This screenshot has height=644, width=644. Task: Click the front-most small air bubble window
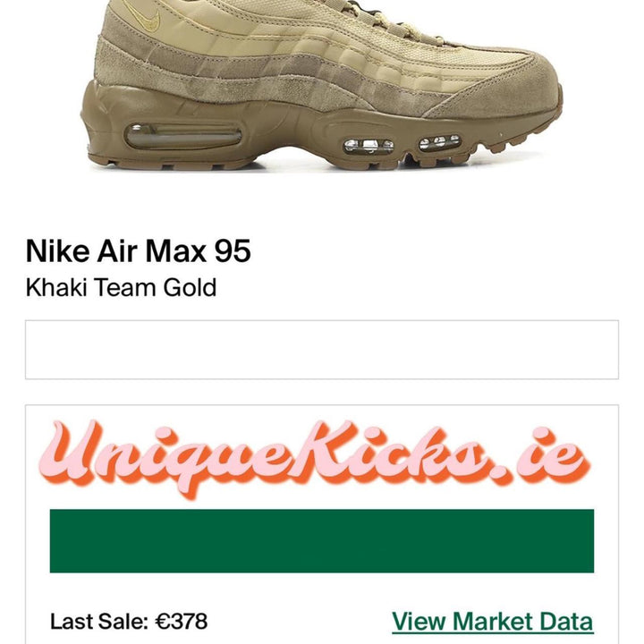click(x=439, y=142)
